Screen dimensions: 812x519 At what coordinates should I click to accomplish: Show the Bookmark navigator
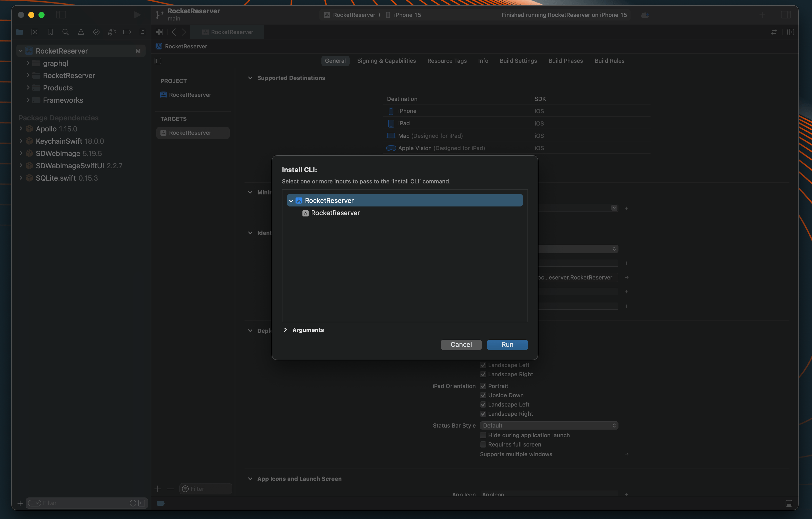(x=50, y=32)
